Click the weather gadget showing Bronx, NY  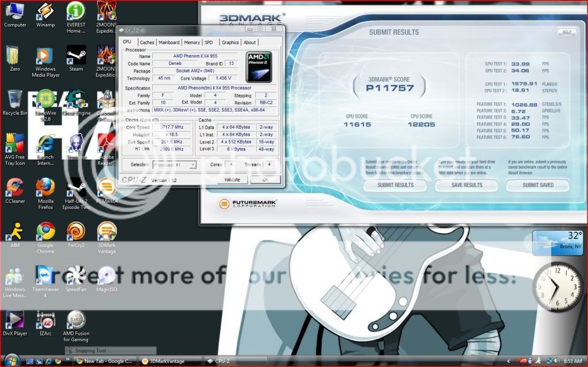[x=558, y=244]
